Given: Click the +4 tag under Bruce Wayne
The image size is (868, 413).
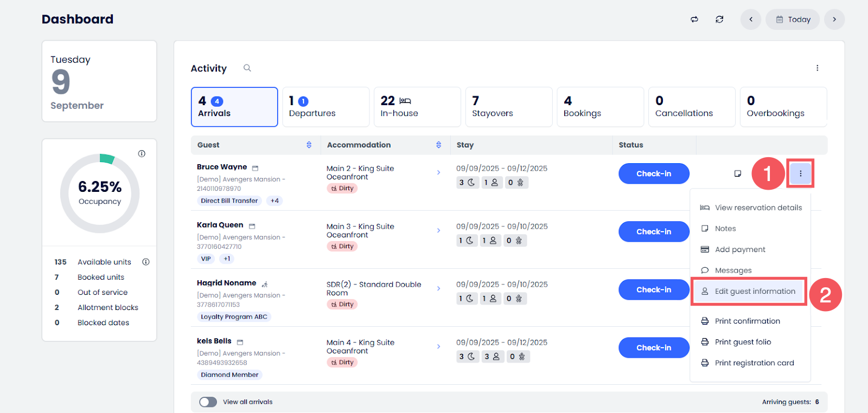Looking at the screenshot, I should pyautogui.click(x=275, y=201).
